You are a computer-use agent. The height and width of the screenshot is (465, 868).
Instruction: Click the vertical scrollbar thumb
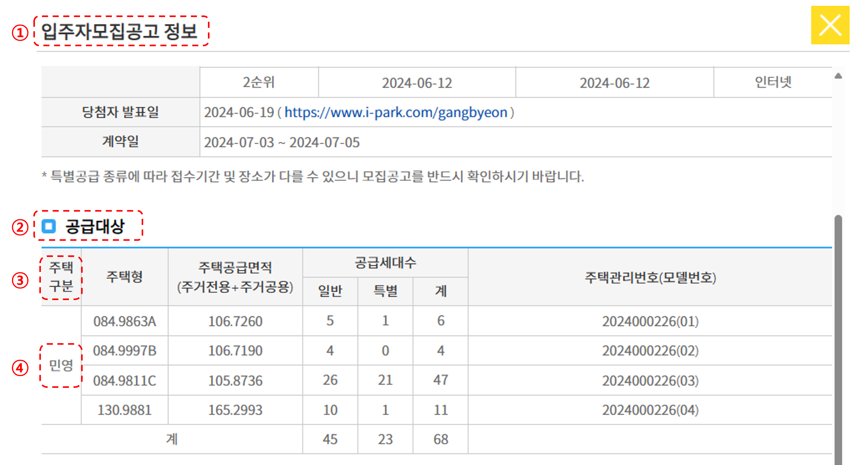click(x=838, y=337)
